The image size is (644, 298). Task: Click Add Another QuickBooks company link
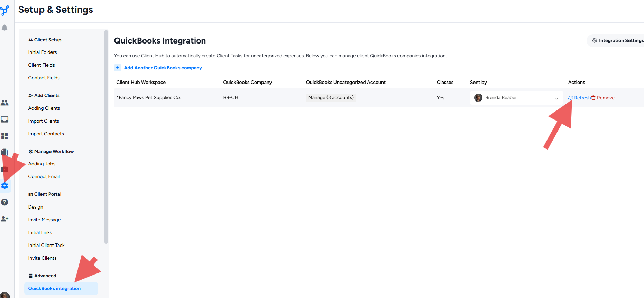(163, 68)
